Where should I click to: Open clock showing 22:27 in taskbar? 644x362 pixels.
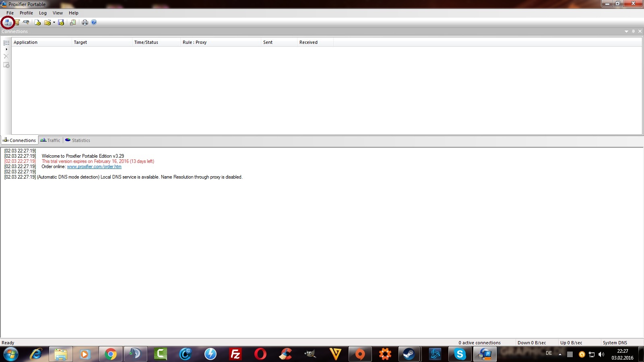coord(622,354)
